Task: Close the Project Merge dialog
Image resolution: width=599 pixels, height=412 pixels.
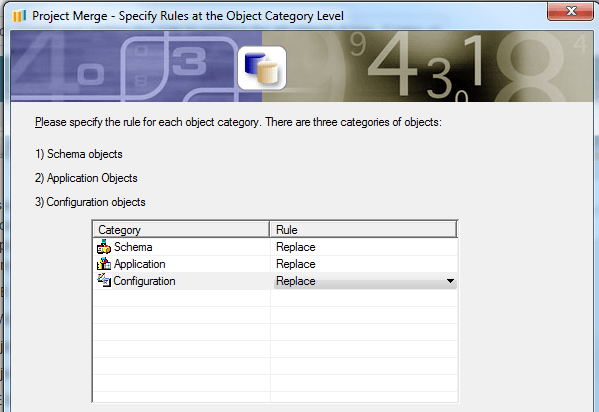Action: 571,11
